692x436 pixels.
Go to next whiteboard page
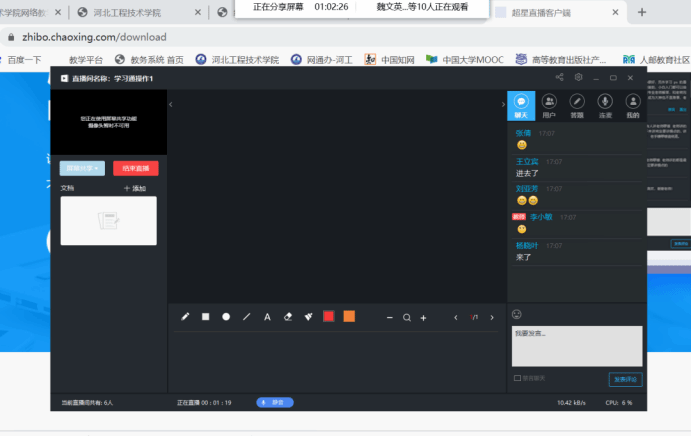point(491,317)
